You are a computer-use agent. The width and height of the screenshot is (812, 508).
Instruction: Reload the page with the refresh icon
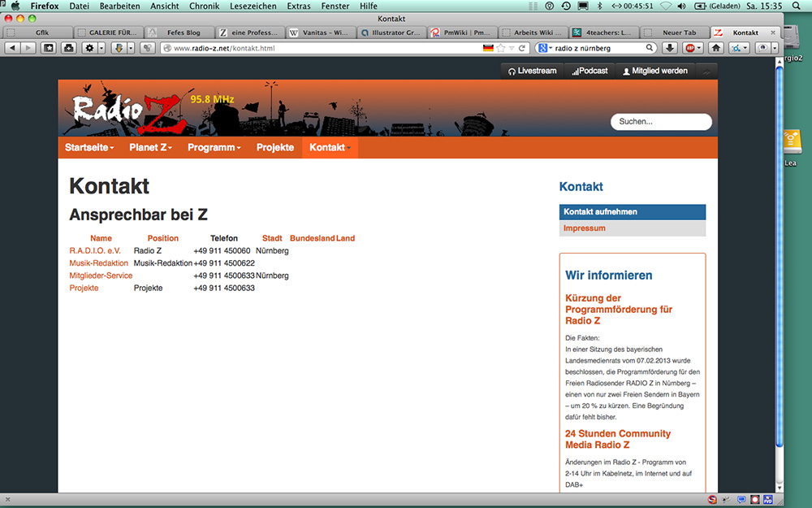[x=524, y=48]
